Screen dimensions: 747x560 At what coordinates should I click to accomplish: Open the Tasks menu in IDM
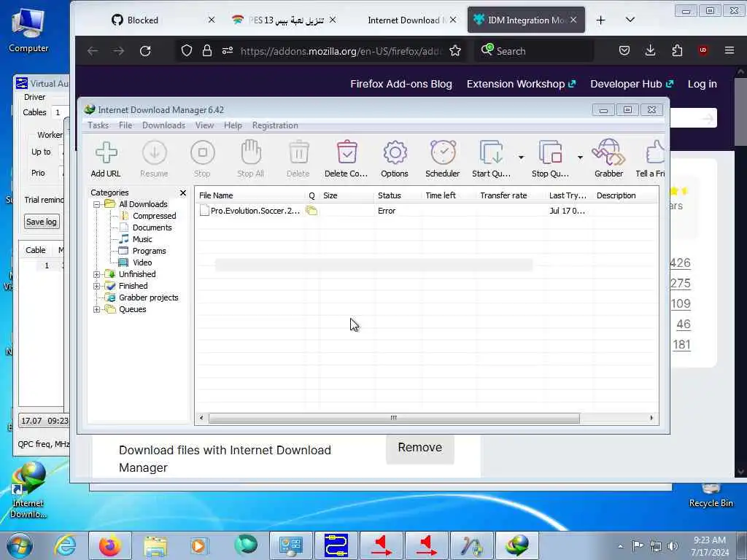98,125
